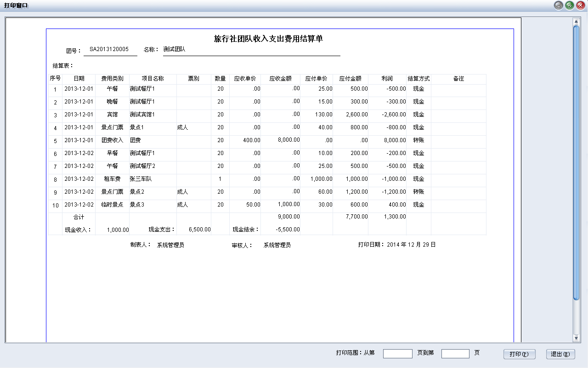Click the scrollbar up arrow
588x368 pixels.
click(x=577, y=21)
